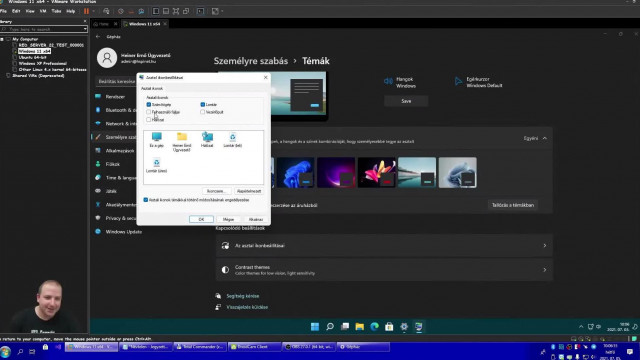The width and height of the screenshot is (640, 360).
Task: Click the user account avatar in Settings
Action: (107, 58)
